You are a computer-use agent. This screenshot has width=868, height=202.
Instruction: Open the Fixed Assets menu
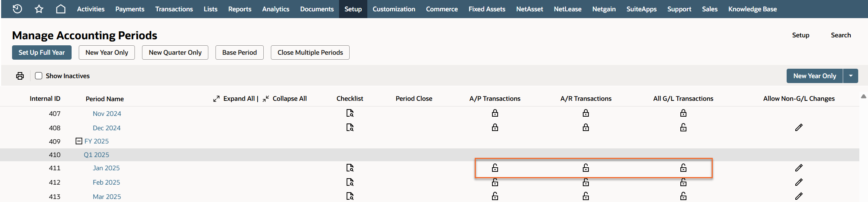(487, 9)
